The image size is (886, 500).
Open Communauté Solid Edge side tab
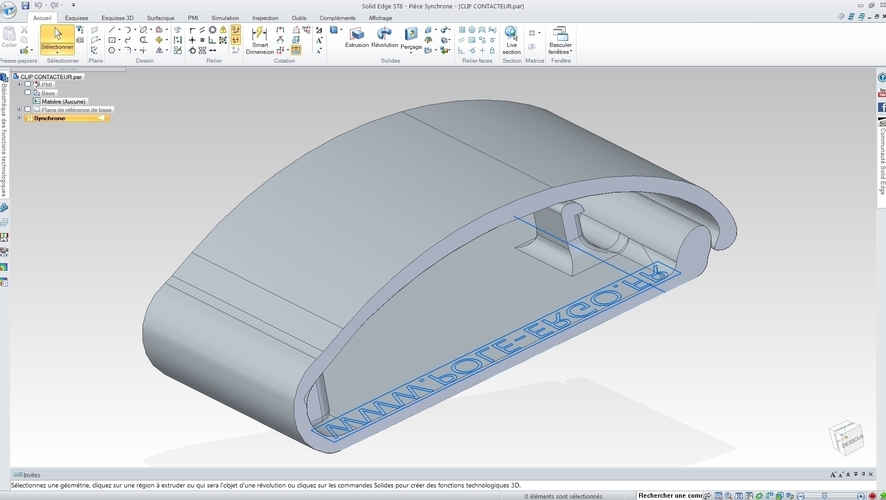coord(881,161)
